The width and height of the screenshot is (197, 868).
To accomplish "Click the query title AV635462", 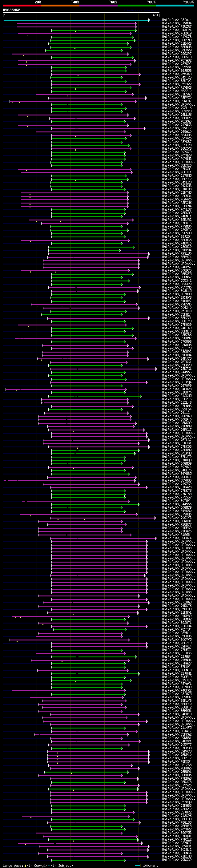I will [x=11, y=10].
